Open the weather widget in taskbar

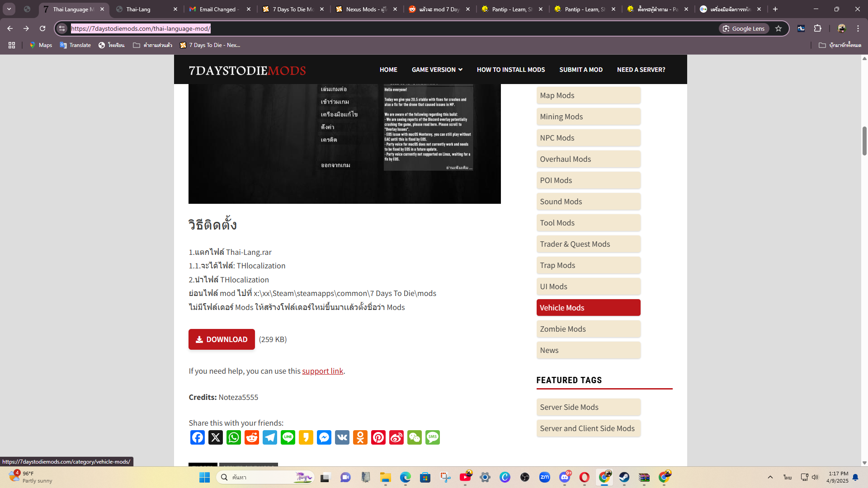pyautogui.click(x=31, y=477)
